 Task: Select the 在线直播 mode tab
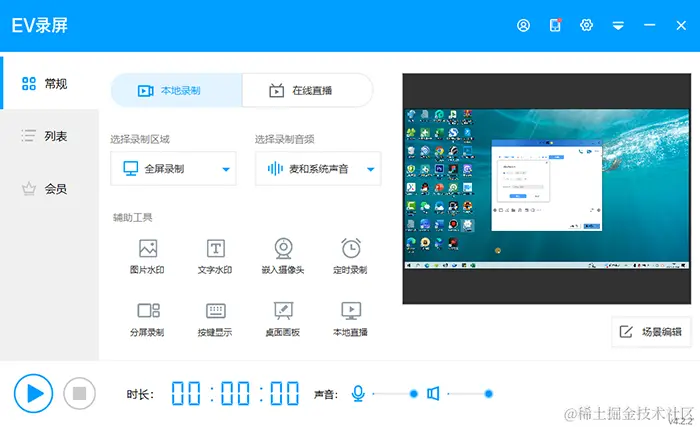coord(308,91)
